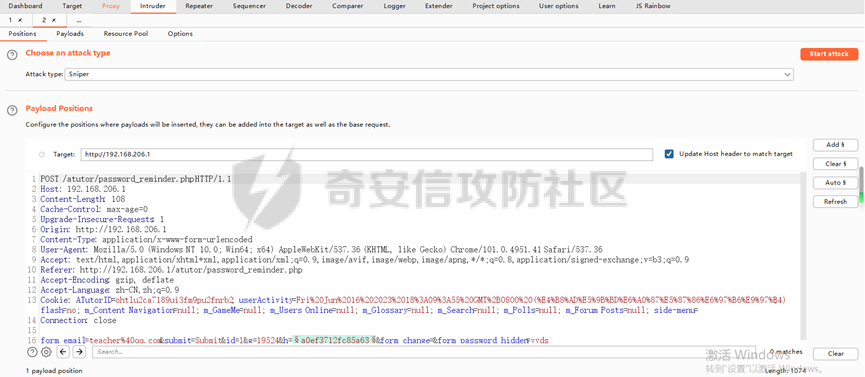Open the Logger tab

point(394,6)
